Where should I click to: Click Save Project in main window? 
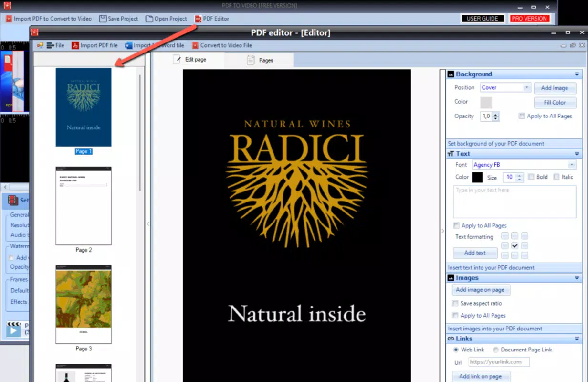119,19
